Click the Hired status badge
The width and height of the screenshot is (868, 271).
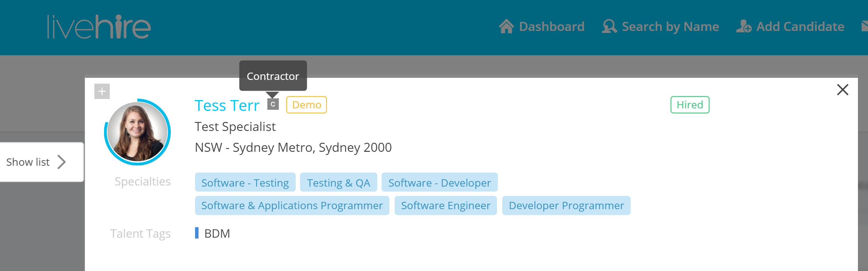pos(690,105)
